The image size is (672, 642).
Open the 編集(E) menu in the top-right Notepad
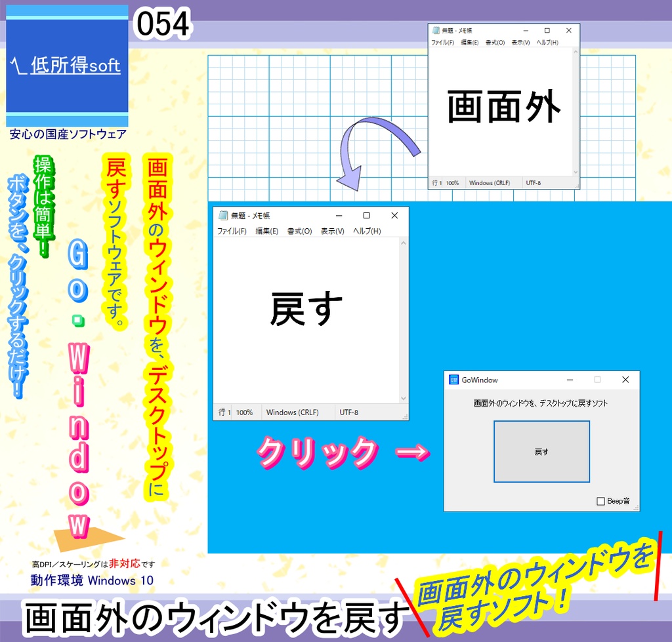[x=471, y=41]
